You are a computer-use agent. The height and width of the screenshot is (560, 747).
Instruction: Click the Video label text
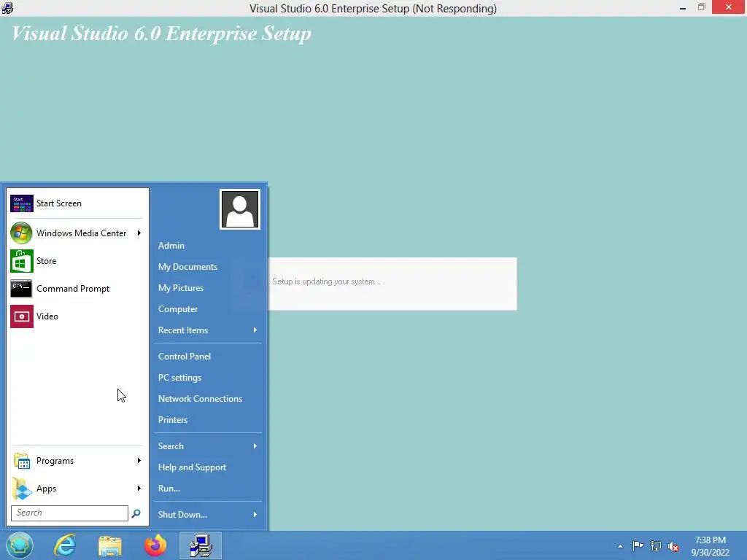47,316
